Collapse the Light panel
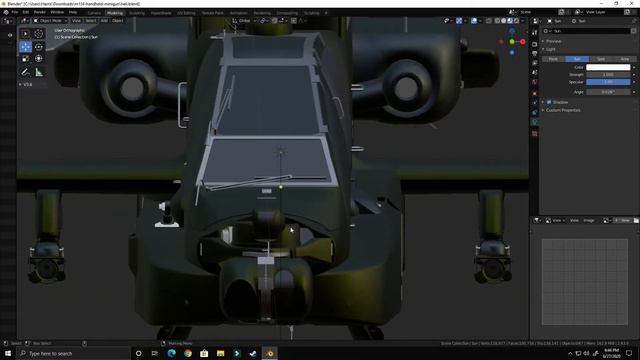This screenshot has height=360, width=640. tap(550, 49)
